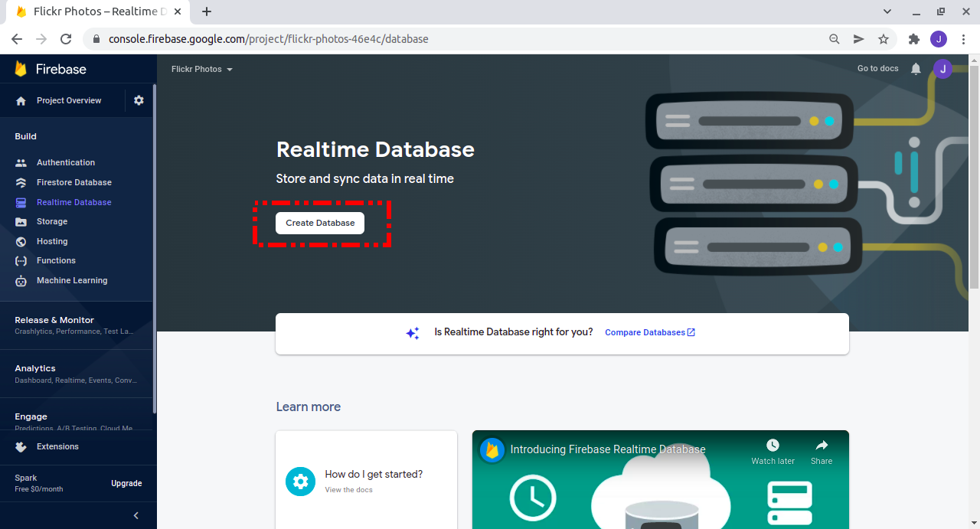Click the blue gear get-started icon

tap(300, 481)
